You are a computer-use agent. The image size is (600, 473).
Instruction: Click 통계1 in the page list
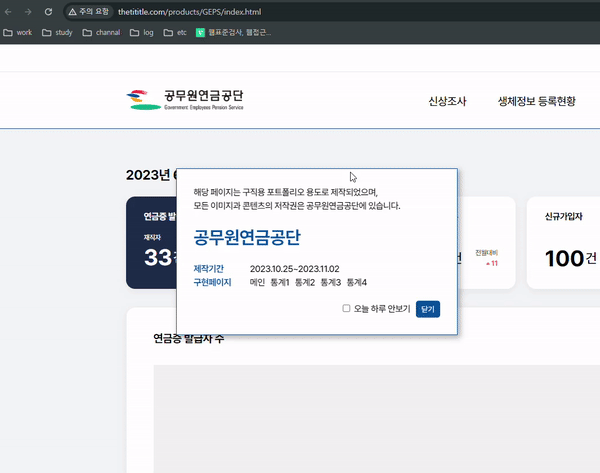coord(280,282)
